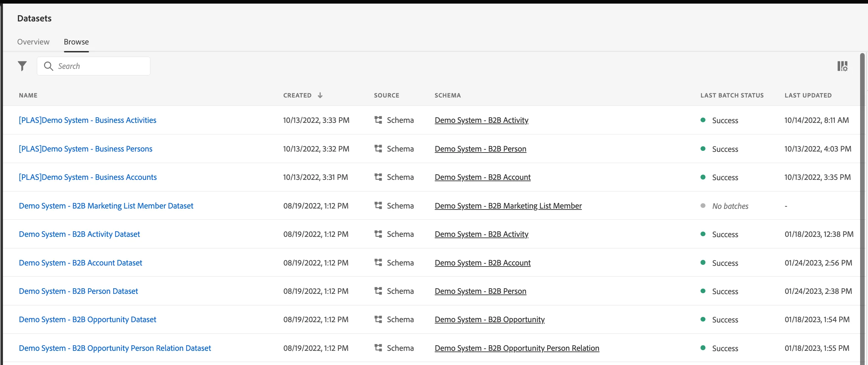Open B2B Marketing List Member Dataset
Screen dimensions: 868x365
pyautogui.click(x=106, y=206)
